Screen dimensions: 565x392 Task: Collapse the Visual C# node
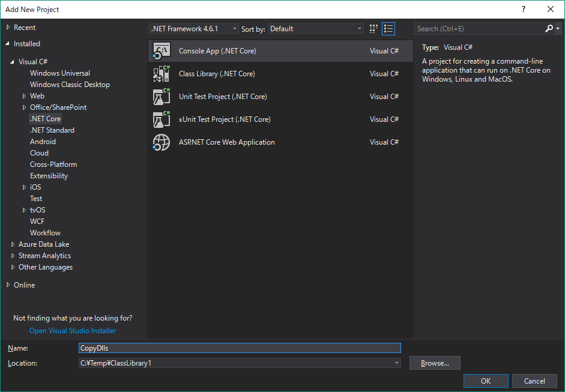[x=12, y=62]
